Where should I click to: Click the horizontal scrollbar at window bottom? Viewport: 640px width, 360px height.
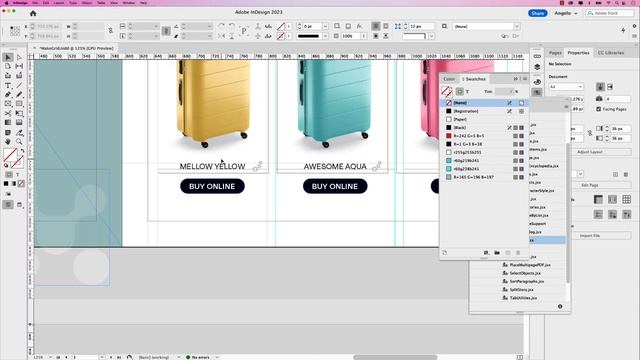pyautogui.click(x=395, y=357)
